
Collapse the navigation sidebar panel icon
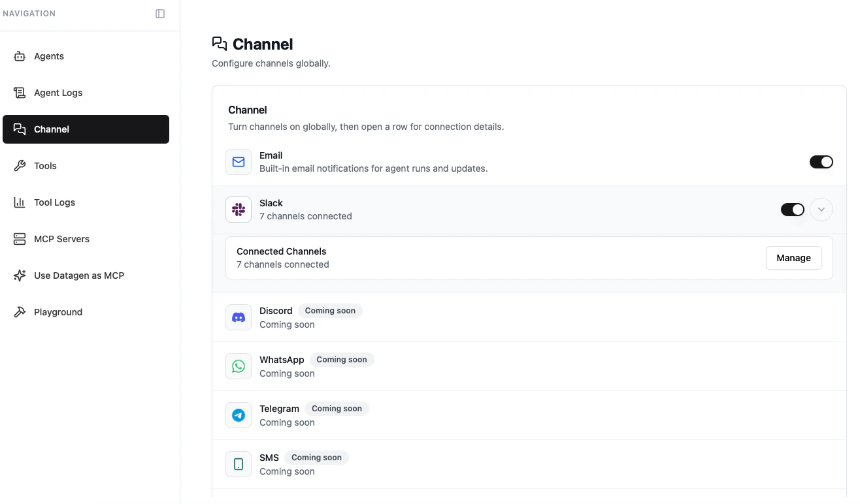(x=160, y=14)
